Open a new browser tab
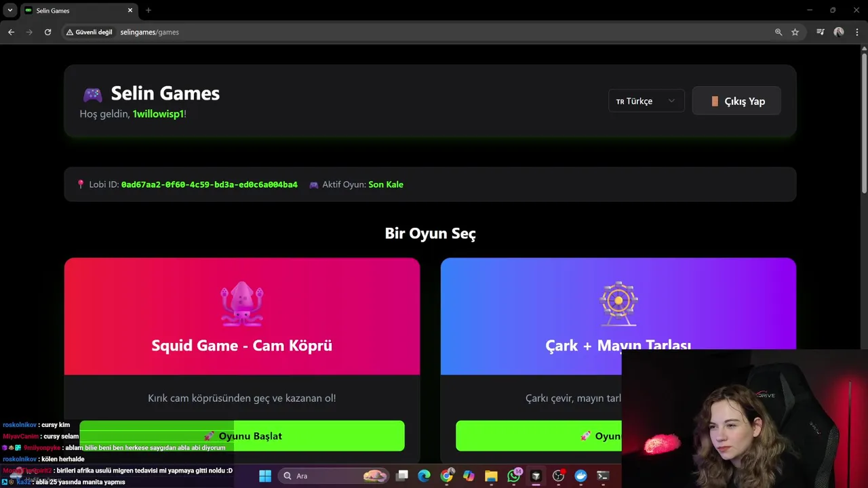The image size is (868, 488). click(149, 10)
